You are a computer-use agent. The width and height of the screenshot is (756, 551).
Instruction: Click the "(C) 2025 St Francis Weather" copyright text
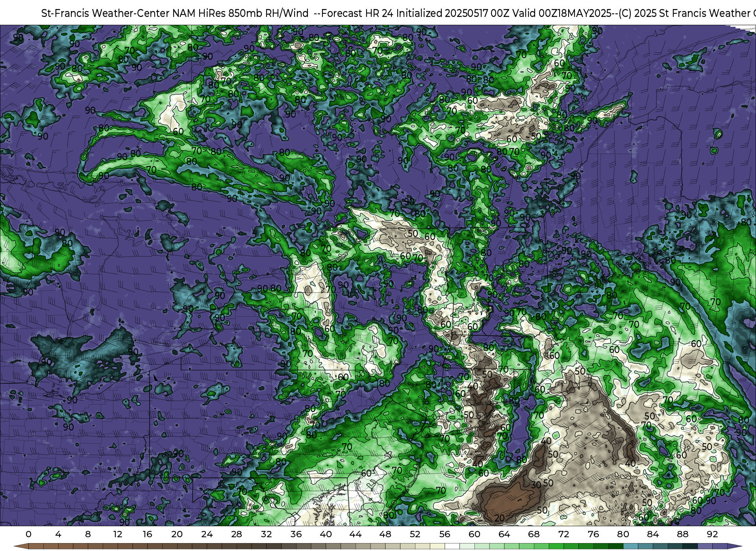685,13
